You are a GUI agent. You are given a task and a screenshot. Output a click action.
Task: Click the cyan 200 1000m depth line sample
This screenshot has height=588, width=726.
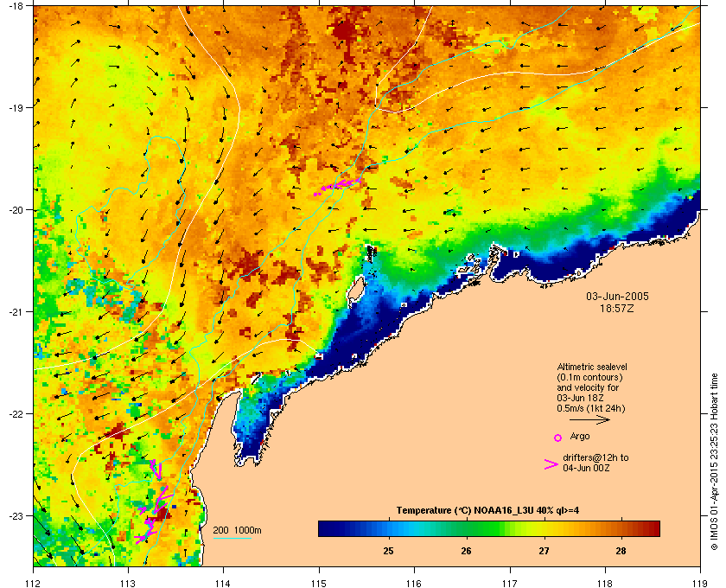[x=232, y=538]
